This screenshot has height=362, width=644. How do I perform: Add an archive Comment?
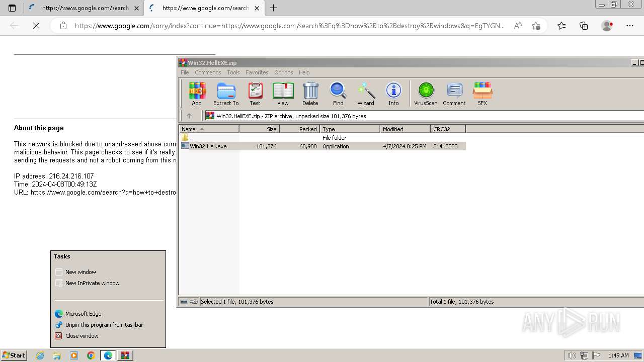454,94
